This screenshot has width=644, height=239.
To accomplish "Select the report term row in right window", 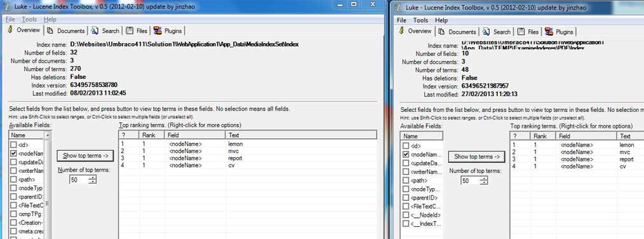I will click(577, 159).
